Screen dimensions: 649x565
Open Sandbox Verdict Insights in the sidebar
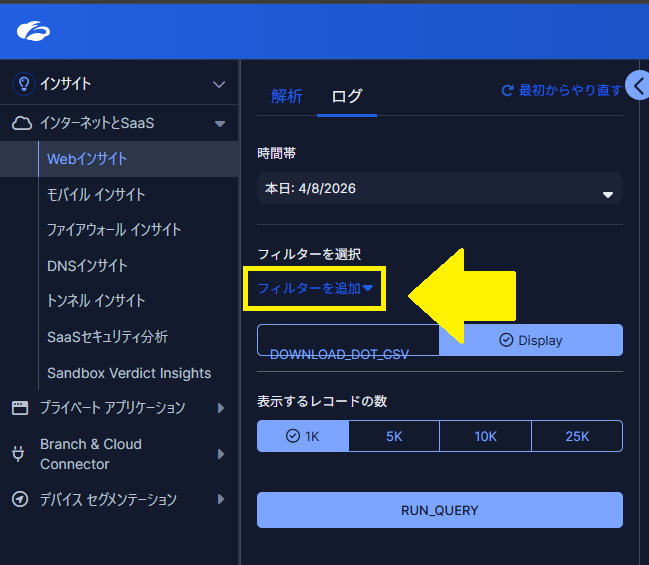129,373
